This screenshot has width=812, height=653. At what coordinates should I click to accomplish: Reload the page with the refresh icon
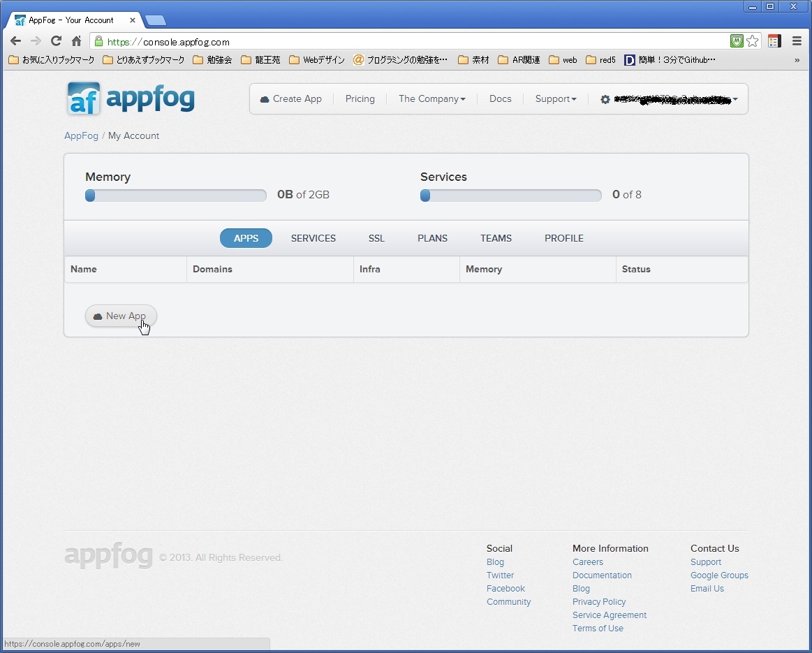click(x=56, y=41)
